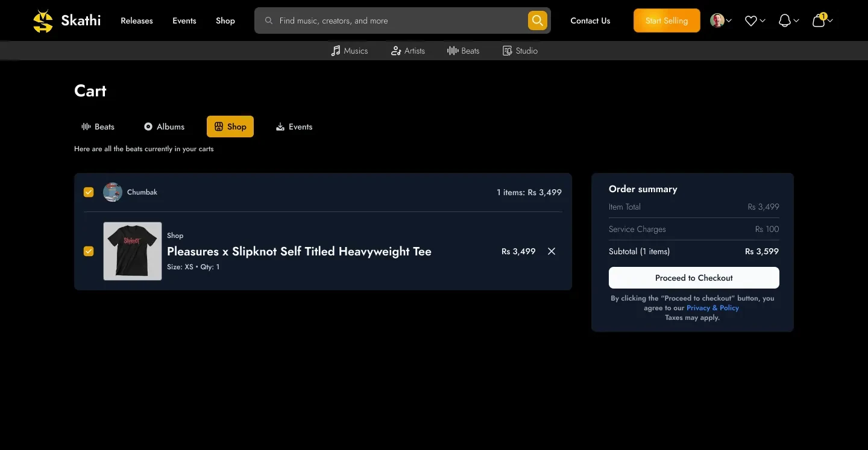Open Shop in the top menu
Viewport: 868px width, 450px height.
tap(225, 20)
